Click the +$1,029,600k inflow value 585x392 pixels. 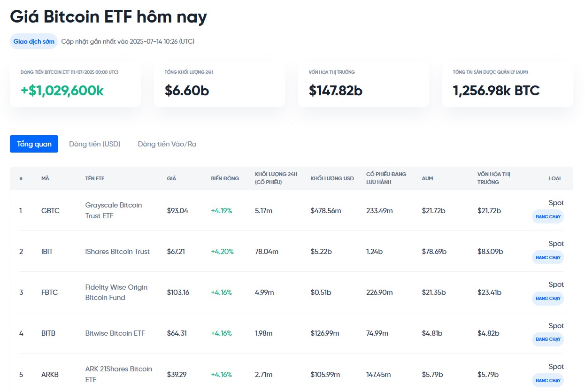click(x=62, y=91)
